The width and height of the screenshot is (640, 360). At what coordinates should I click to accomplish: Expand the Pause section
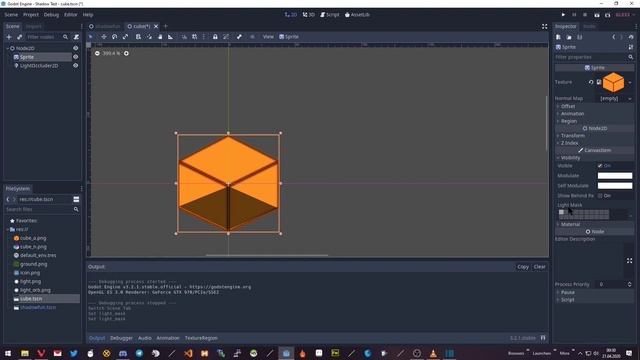pos(567,292)
